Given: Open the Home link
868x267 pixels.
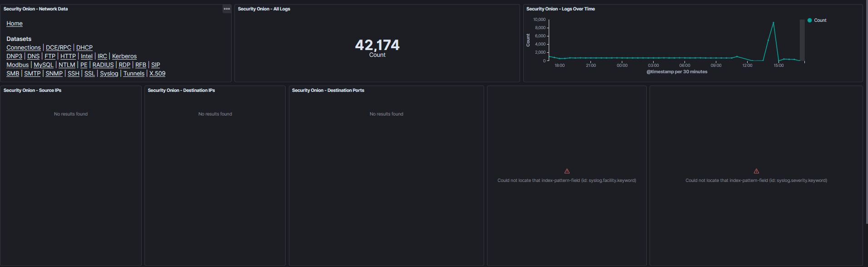Looking at the screenshot, I should (x=15, y=23).
